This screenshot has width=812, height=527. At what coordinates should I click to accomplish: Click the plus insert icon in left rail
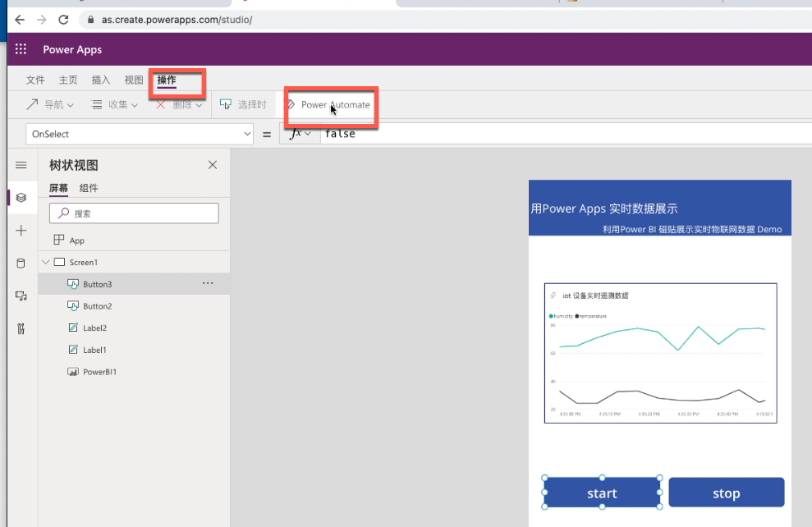(21, 231)
